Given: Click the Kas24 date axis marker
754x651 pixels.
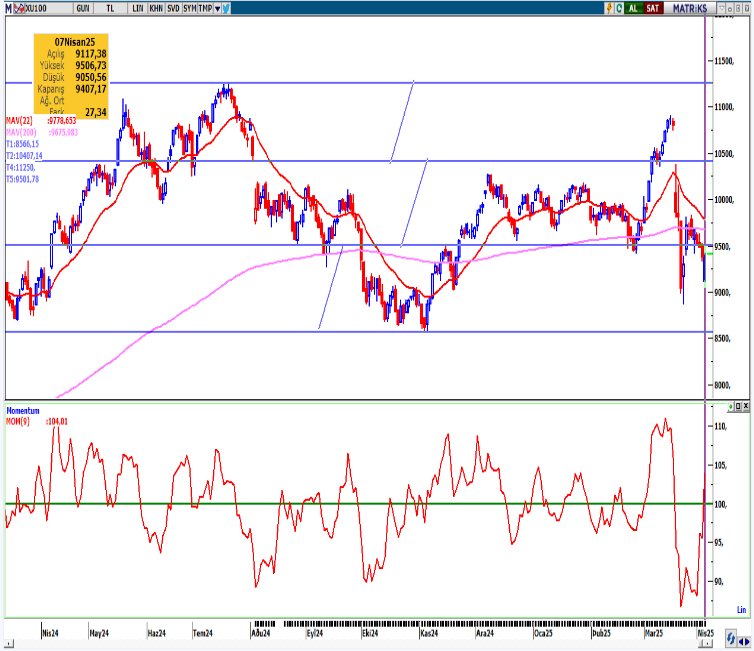Looking at the screenshot, I should (429, 633).
